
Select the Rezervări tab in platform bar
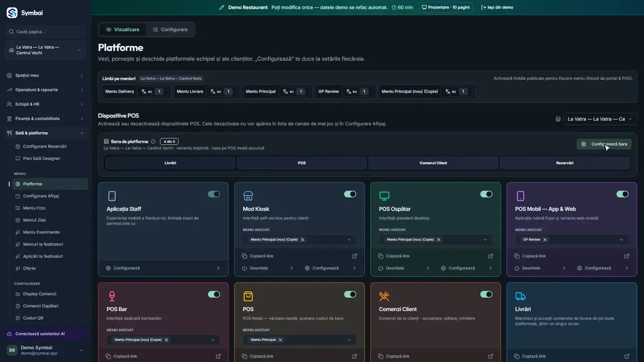click(x=565, y=163)
